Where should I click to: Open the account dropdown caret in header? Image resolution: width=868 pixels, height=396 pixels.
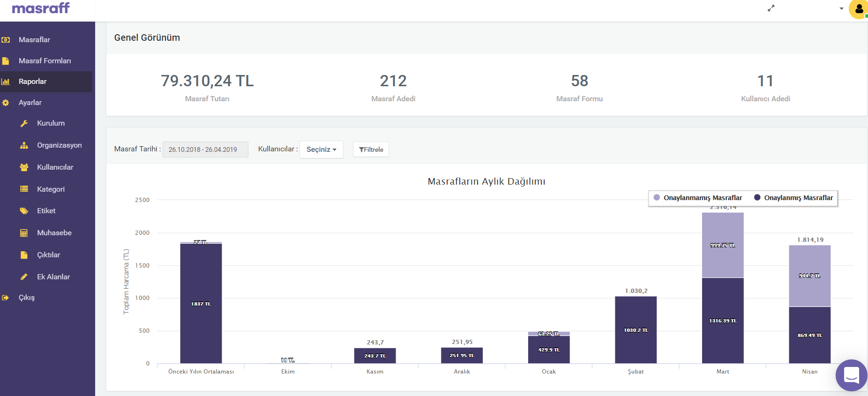pyautogui.click(x=841, y=8)
